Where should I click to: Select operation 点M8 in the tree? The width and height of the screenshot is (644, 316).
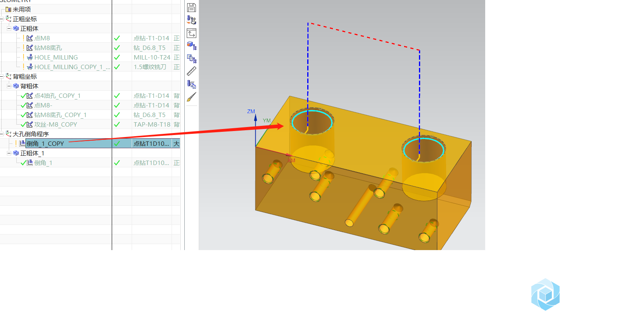coord(42,38)
